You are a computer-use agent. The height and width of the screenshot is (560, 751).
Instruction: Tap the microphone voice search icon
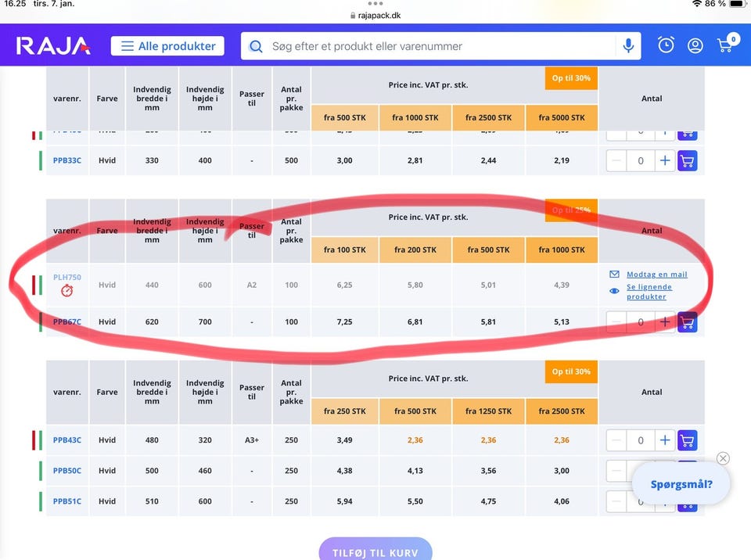[627, 46]
